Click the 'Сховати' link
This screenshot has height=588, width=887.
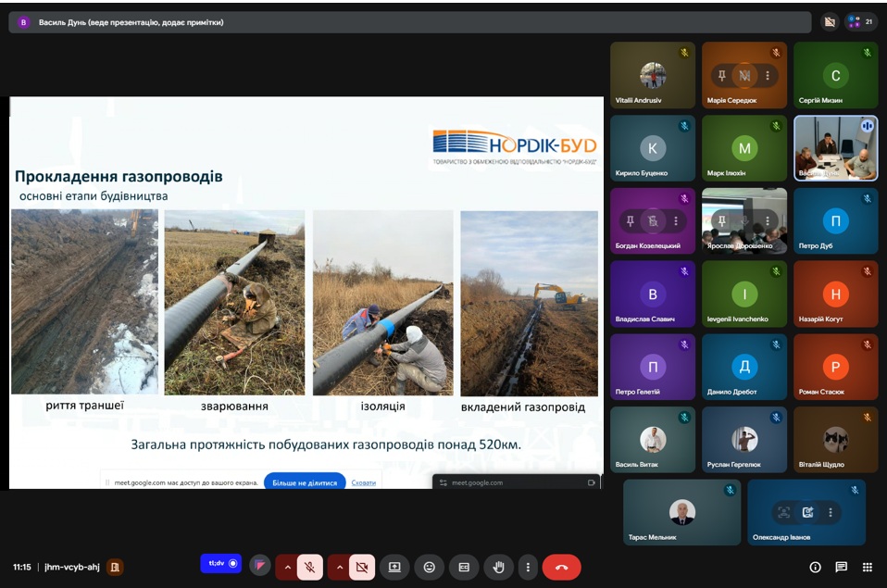coord(364,482)
